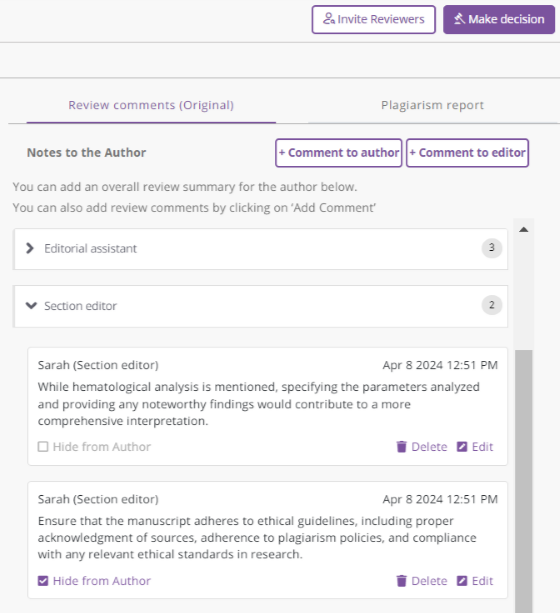Click the Comment to author button
Screen dimensions: 560x613
pos(339,152)
